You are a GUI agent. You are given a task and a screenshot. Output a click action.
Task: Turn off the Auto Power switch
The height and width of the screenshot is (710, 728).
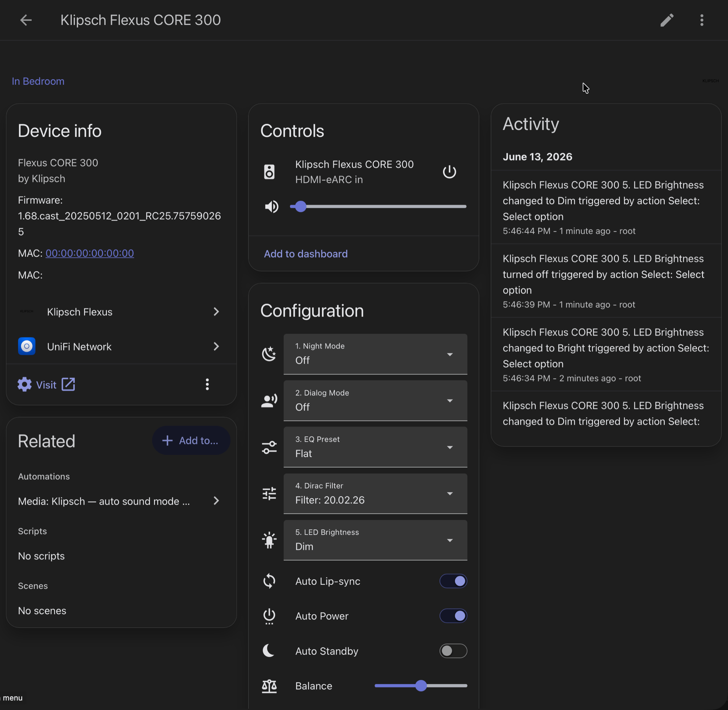tap(453, 616)
